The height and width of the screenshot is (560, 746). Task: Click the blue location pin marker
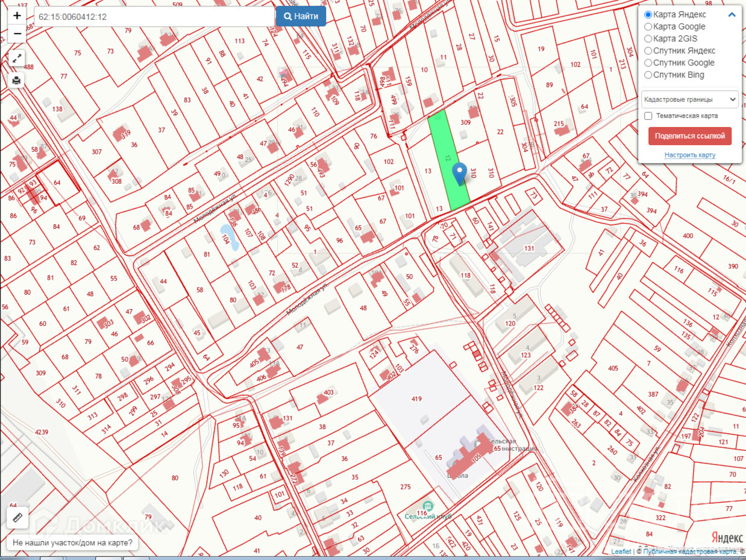(x=460, y=174)
